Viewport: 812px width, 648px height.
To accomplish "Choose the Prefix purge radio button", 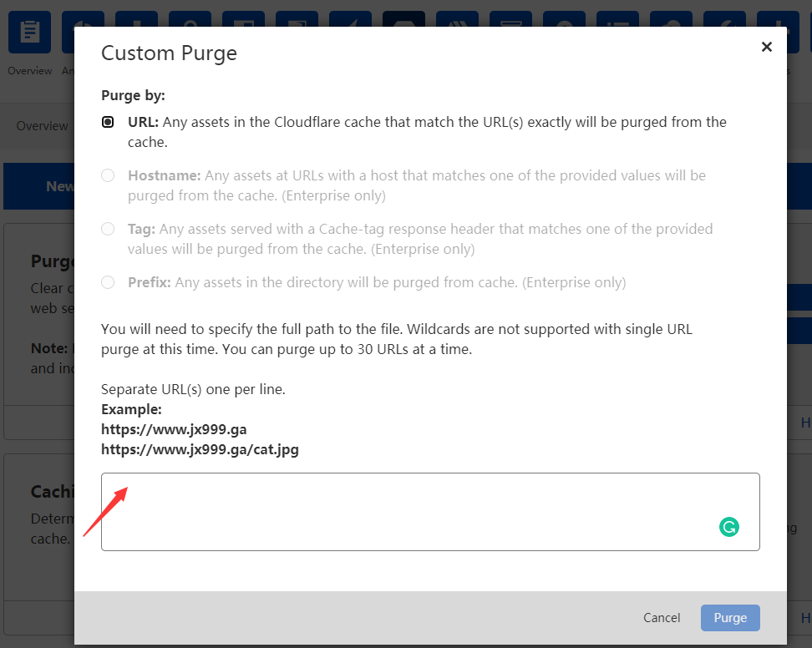I will click(x=107, y=282).
